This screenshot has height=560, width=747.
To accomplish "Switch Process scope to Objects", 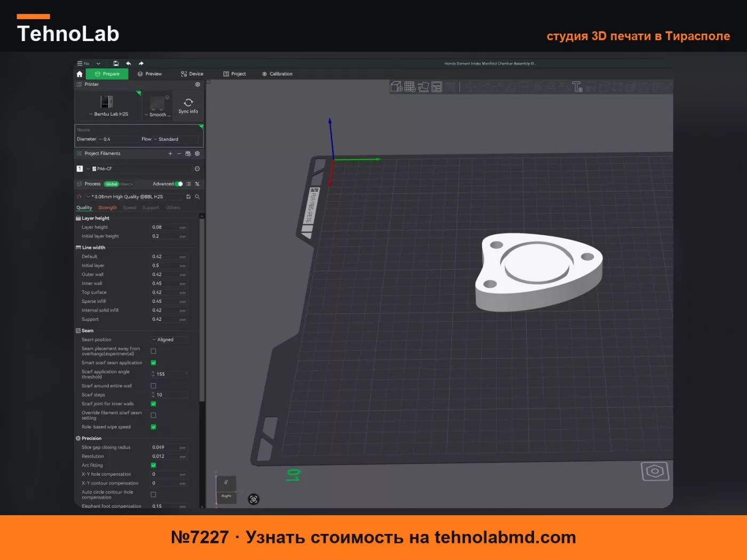I will coord(126,184).
